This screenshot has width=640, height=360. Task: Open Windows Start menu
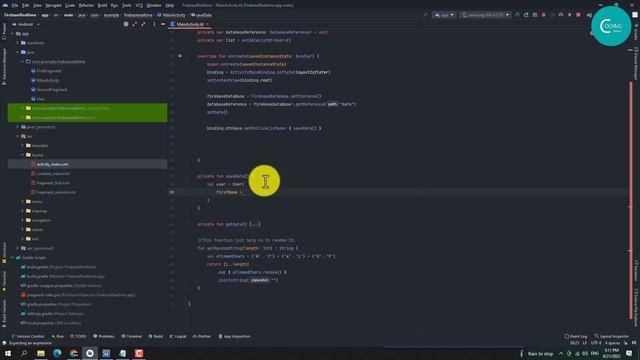[x=8, y=353]
